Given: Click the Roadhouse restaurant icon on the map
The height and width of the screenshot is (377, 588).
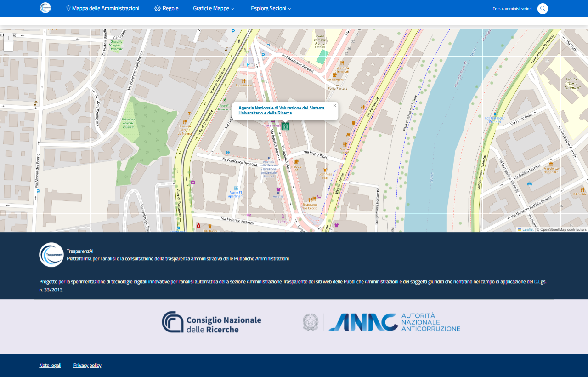Looking at the screenshot, I should point(243,81).
